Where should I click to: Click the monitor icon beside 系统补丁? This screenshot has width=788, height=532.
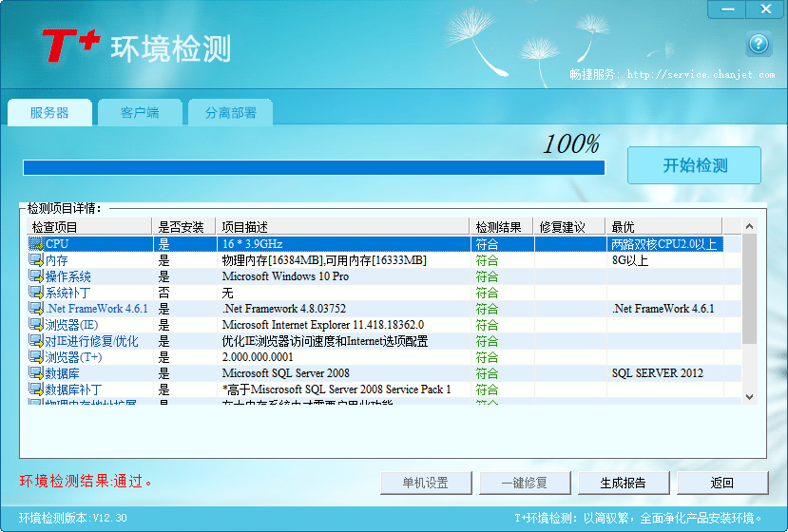pos(36,292)
